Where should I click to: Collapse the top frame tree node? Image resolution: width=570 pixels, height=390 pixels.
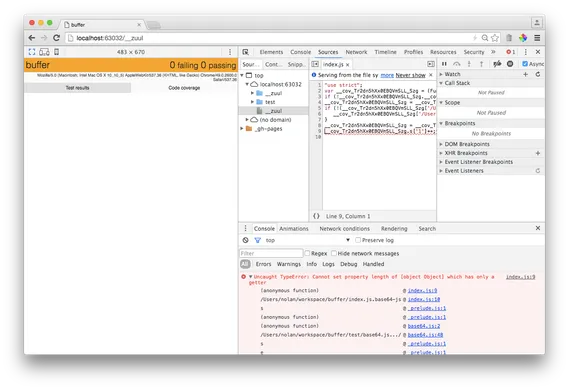(x=242, y=75)
